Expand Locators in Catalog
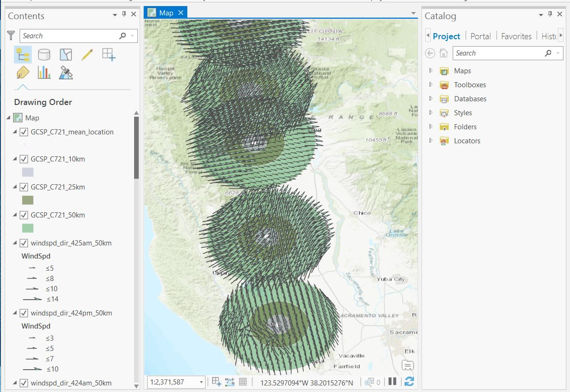The height and width of the screenshot is (392, 570). pos(431,141)
